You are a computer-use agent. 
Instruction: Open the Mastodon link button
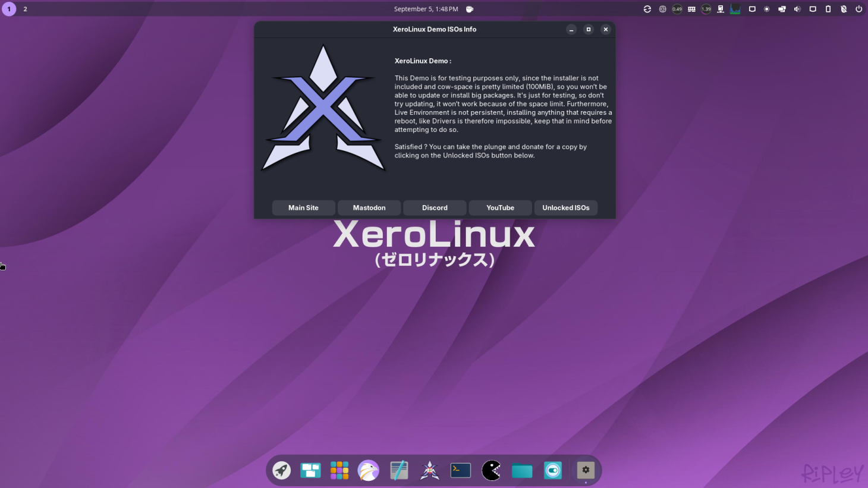369,207
